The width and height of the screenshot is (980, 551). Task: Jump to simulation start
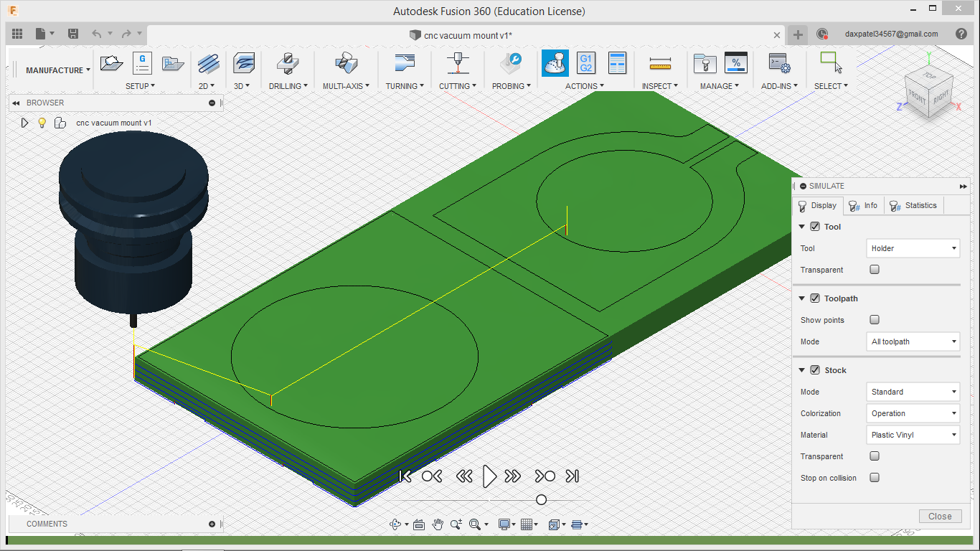point(405,476)
